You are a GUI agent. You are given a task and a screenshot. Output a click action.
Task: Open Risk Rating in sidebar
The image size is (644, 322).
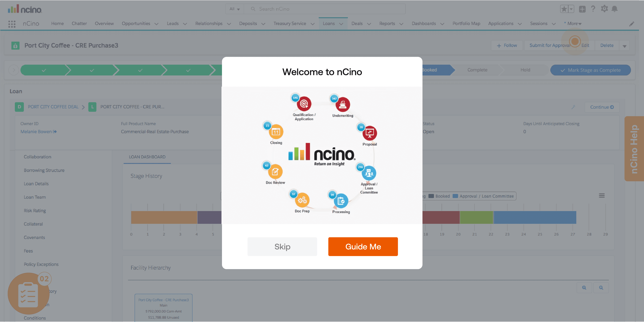click(x=35, y=211)
